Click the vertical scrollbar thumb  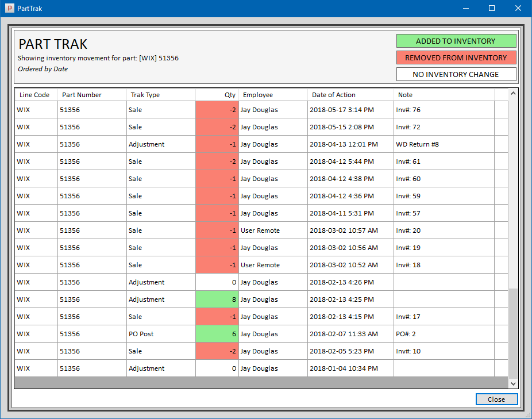coord(513,333)
